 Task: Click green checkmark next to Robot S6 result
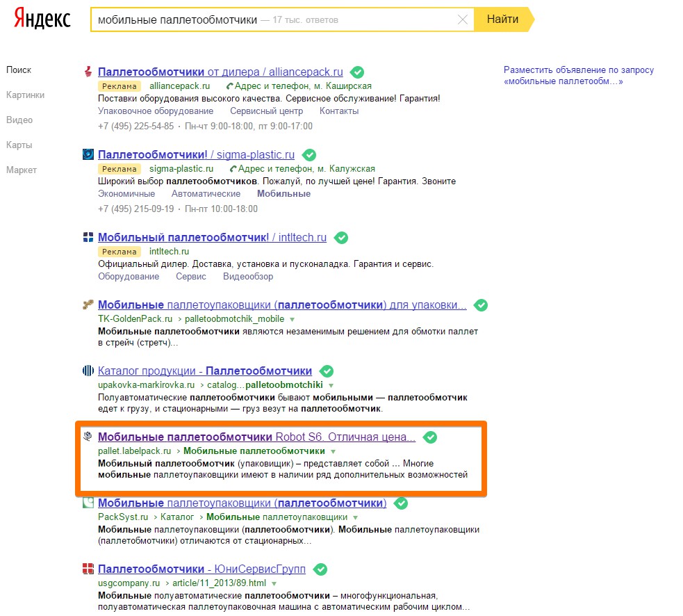point(430,437)
